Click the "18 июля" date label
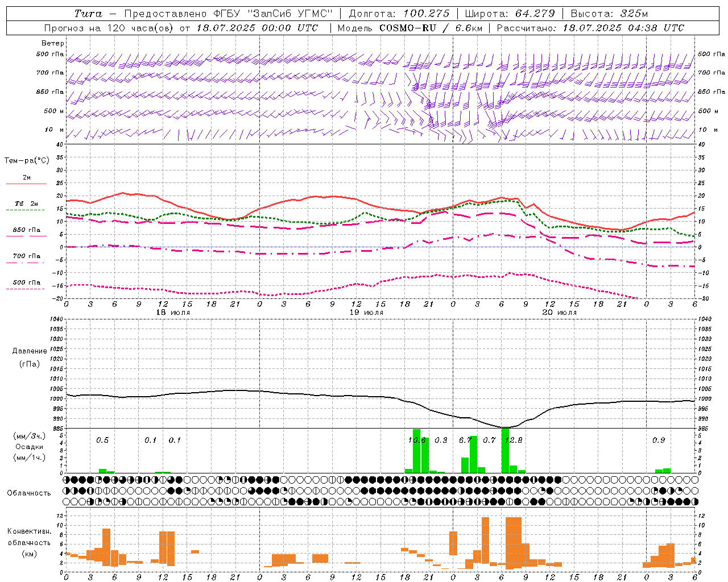The width and height of the screenshot is (728, 582). pyautogui.click(x=173, y=313)
